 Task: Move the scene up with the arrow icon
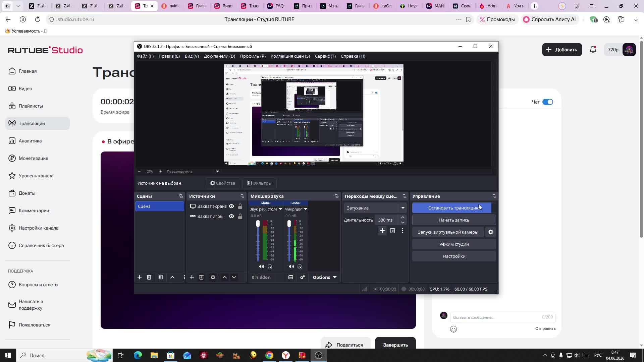click(x=172, y=277)
